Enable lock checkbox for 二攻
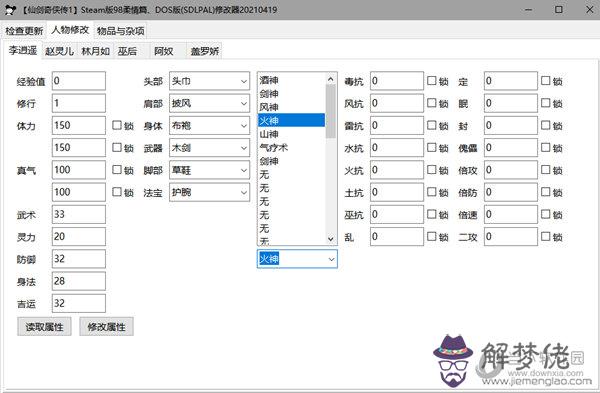The height and width of the screenshot is (393, 600). pyautogui.click(x=546, y=236)
